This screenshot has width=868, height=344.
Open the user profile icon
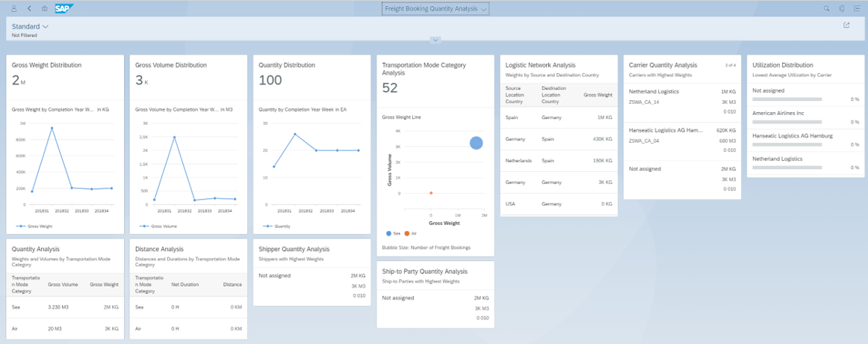click(x=14, y=9)
